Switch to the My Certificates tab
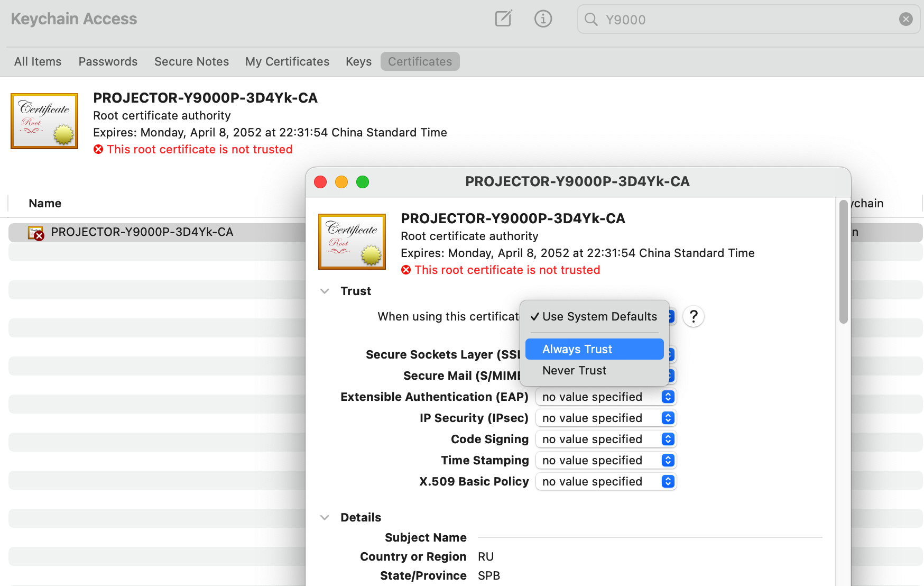 tap(287, 61)
